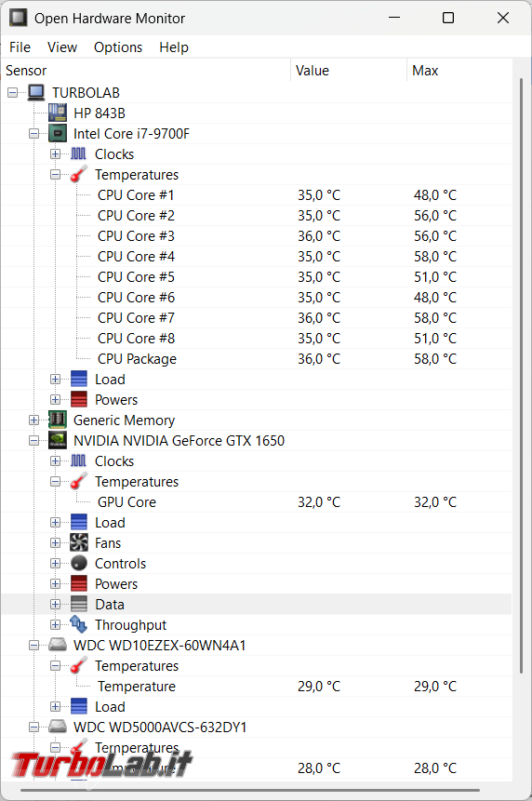Viewport: 532px width, 801px height.
Task: Click the CPU Temperatures thermometer icon
Action: pyautogui.click(x=79, y=174)
